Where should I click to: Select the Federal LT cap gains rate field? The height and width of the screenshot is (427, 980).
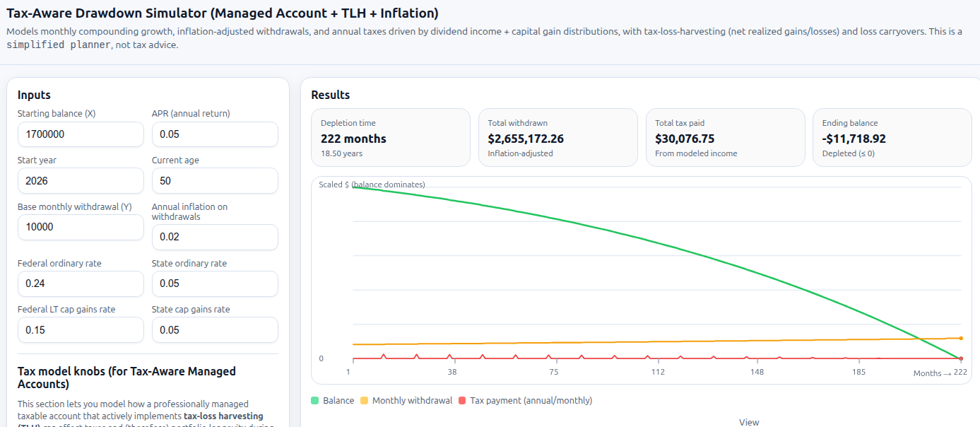[81, 329]
